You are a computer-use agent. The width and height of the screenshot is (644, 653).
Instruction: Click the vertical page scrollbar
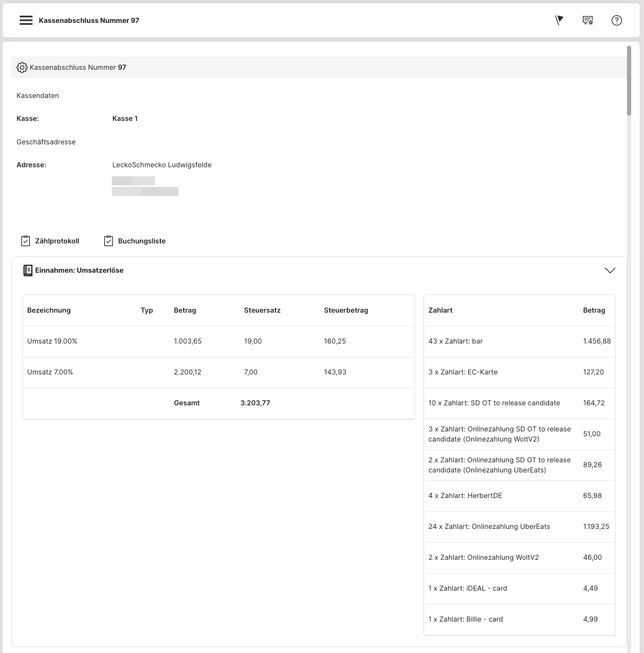tap(629, 80)
